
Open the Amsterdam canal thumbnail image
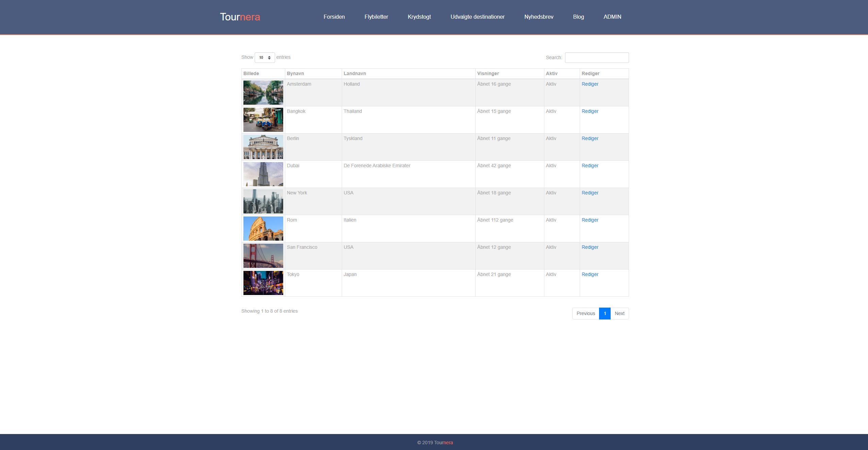coord(263,92)
